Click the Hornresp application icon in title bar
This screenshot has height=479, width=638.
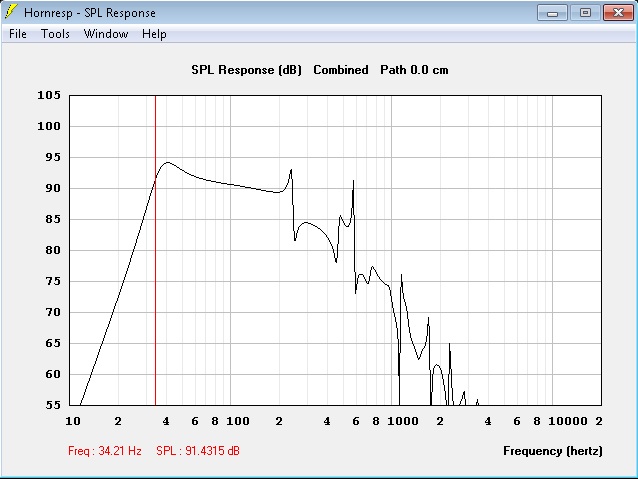11,12
